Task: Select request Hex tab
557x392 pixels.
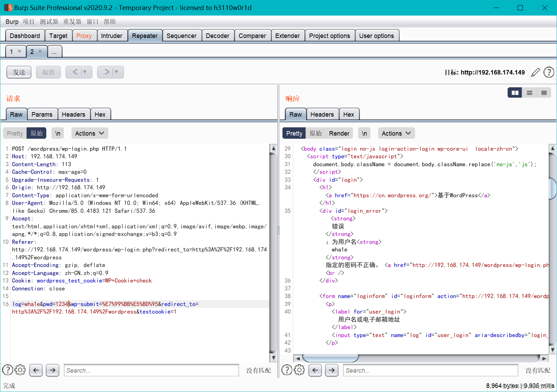Action: (x=100, y=115)
